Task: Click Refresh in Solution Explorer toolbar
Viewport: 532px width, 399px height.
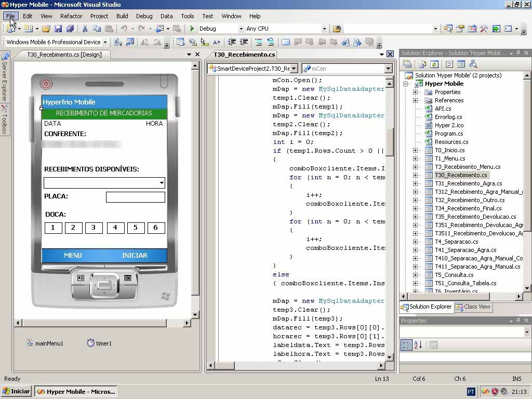Action: pyautogui.click(x=434, y=64)
